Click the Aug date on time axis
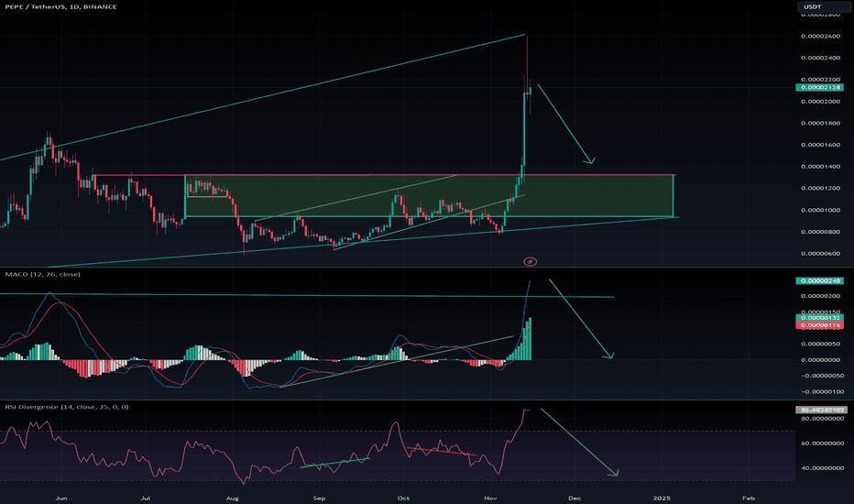The width and height of the screenshot is (854, 504). tap(233, 498)
